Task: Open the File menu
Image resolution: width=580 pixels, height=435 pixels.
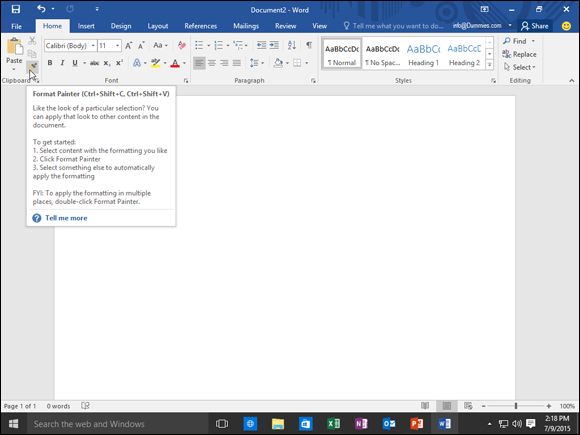Action: click(x=16, y=26)
